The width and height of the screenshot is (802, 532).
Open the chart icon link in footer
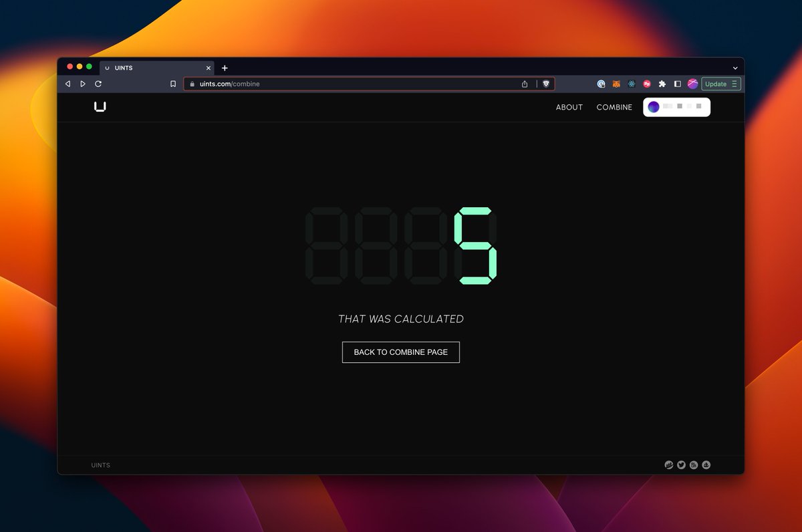pos(669,465)
